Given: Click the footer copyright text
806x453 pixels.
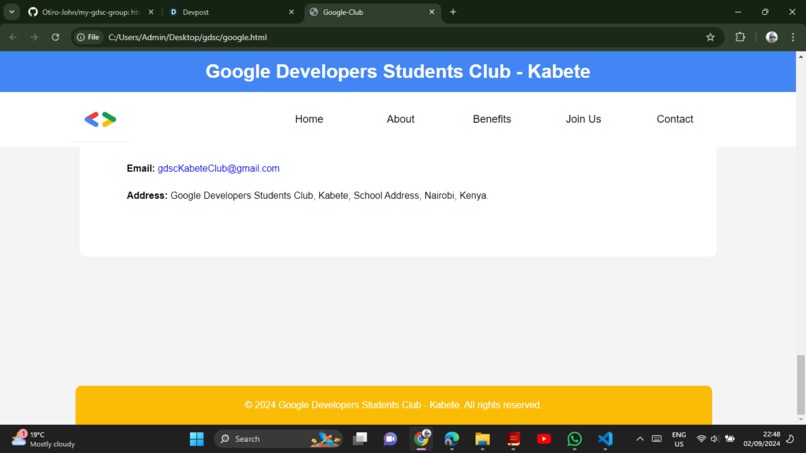Looking at the screenshot, I should point(393,405).
